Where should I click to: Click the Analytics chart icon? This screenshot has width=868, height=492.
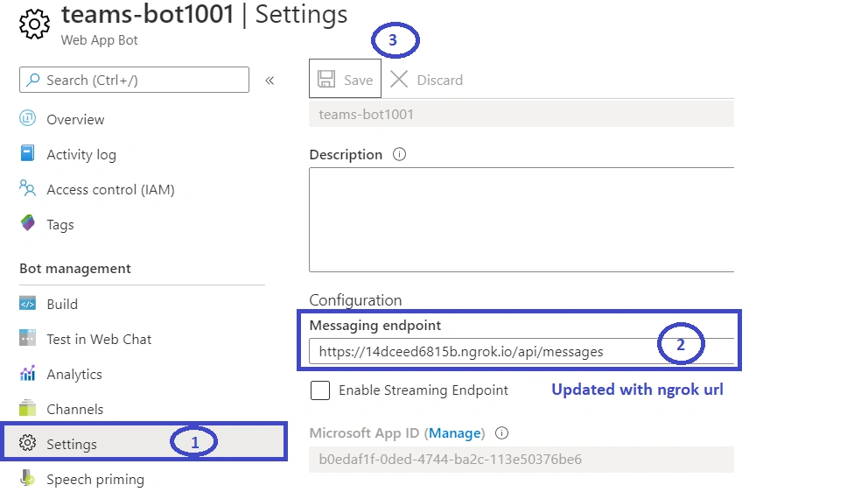pos(28,374)
